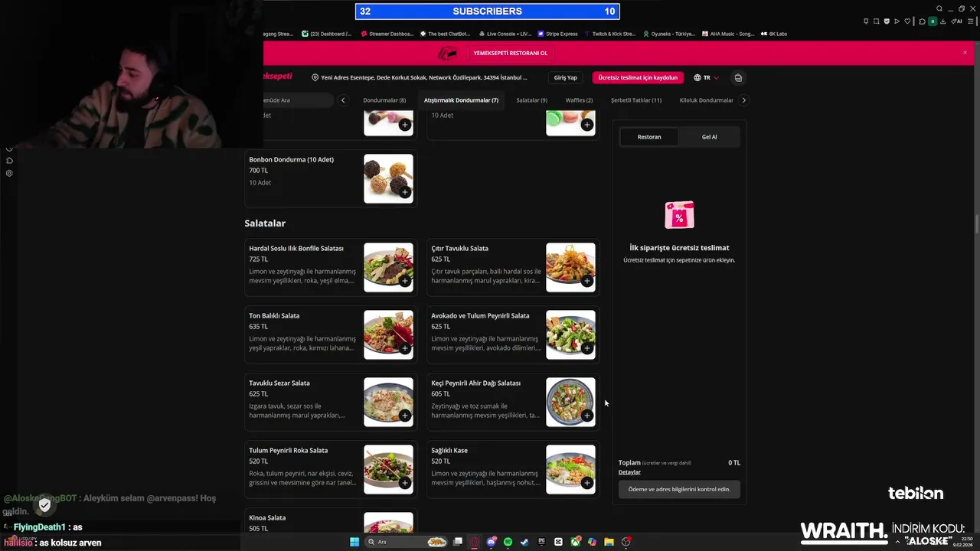Go to Dondurmalar (8) category tab
This screenshot has width=980, height=551.
pos(384,100)
